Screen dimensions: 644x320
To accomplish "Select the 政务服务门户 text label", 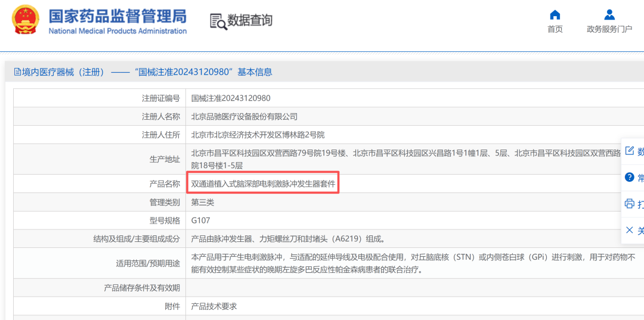I will (x=609, y=29).
